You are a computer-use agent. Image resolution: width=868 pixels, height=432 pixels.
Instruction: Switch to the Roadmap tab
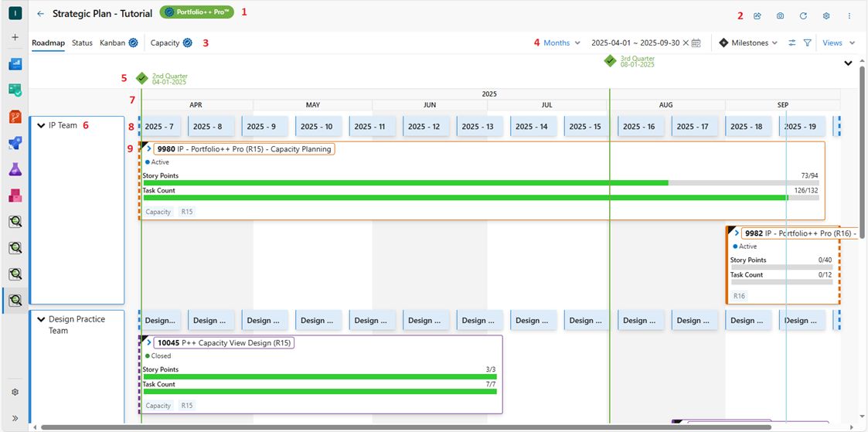48,43
